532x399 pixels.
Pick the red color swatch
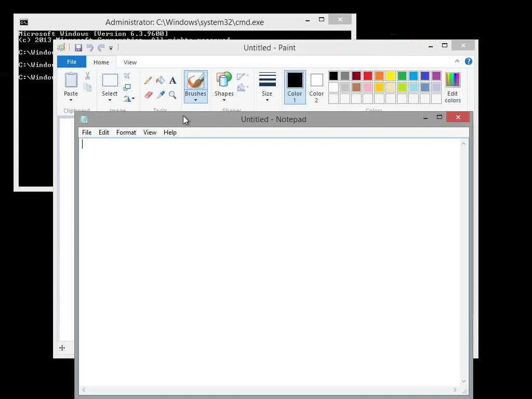coord(368,76)
